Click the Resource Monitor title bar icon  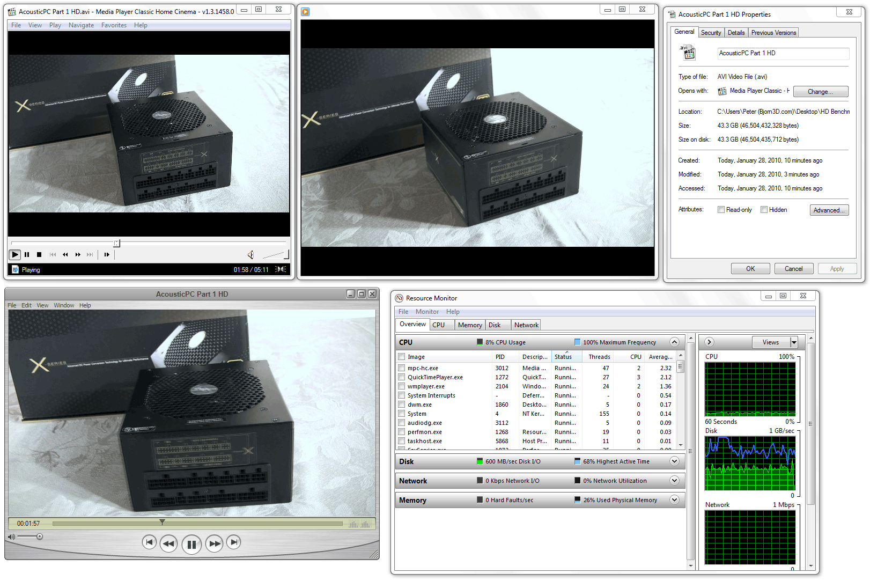399,298
